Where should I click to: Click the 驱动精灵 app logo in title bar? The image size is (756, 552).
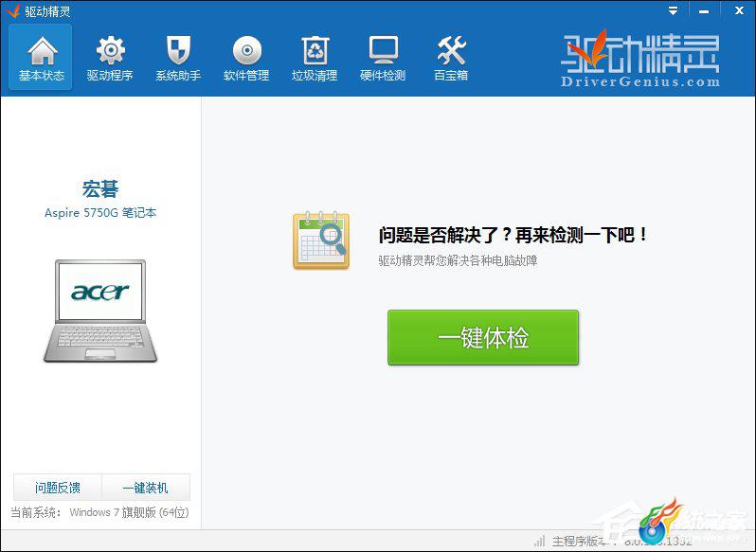(x=13, y=10)
